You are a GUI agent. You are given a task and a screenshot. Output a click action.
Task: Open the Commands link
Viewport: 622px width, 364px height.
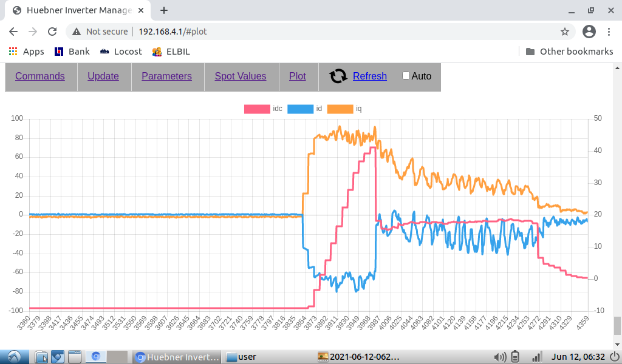(x=40, y=76)
